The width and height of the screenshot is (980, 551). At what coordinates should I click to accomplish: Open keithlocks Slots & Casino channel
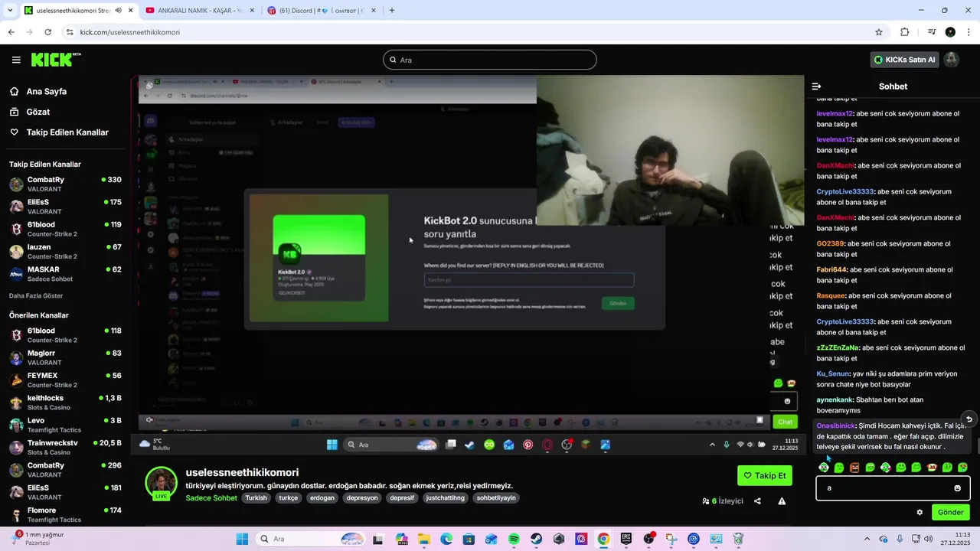point(64,403)
